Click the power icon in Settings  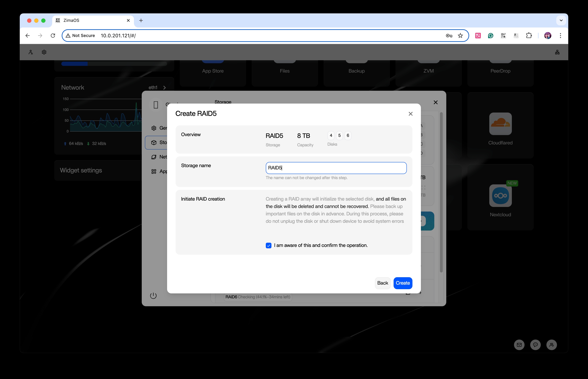point(153,296)
